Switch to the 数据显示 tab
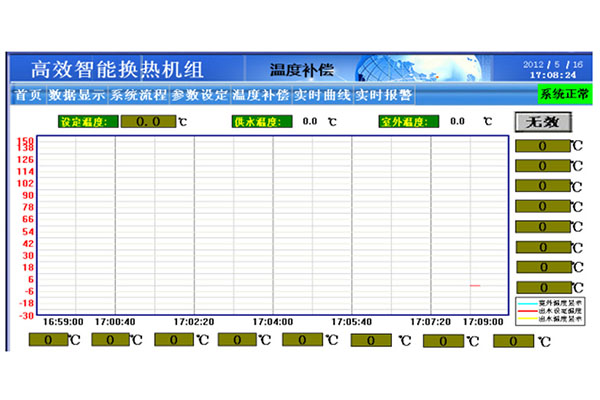Image resolution: width=600 pixels, height=400 pixels. point(77,95)
